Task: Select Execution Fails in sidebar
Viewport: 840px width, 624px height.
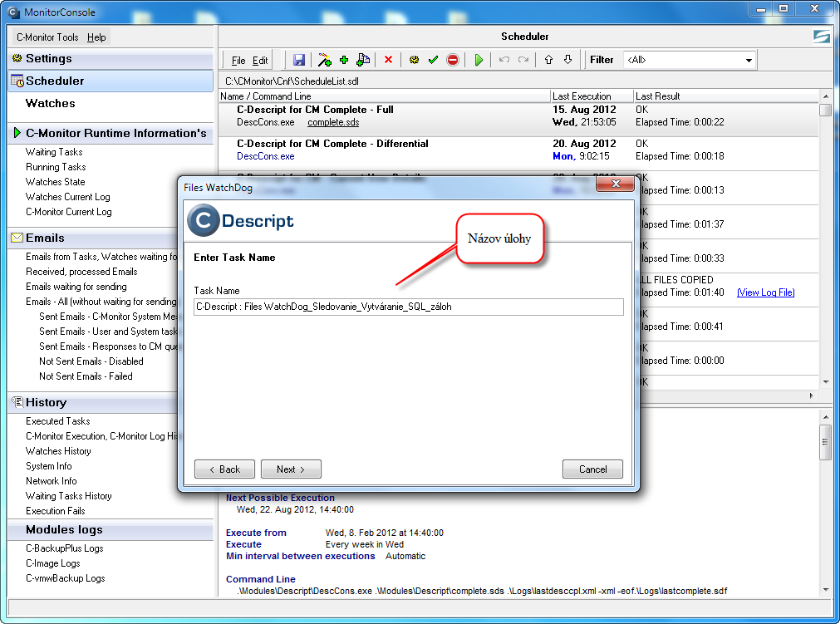Action: pos(55,511)
